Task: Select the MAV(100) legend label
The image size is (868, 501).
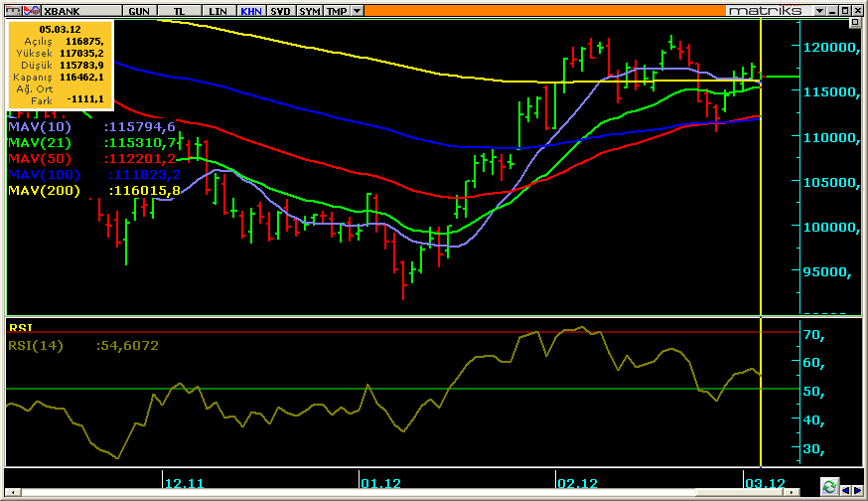Action: tap(45, 175)
